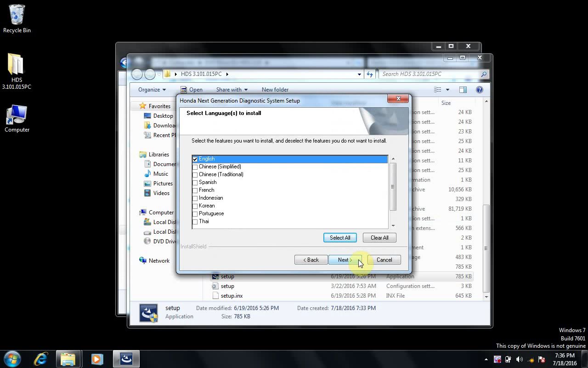
Task: Click the Clear All button
Action: [x=379, y=238]
